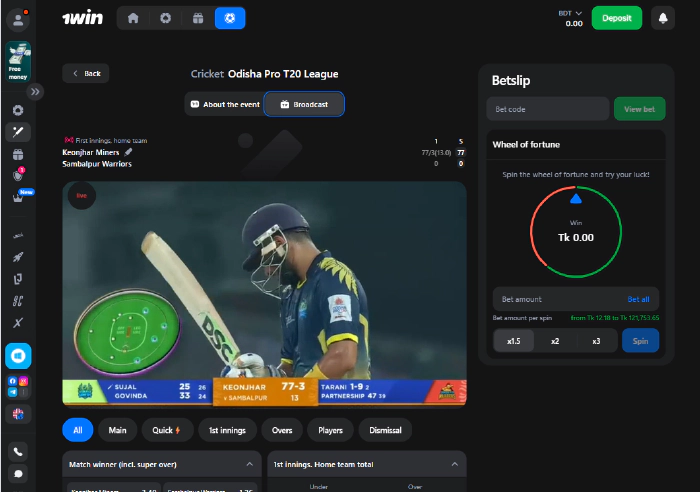The width and height of the screenshot is (700, 492).
Task: Download the Windows app via blue icon
Action: click(18, 356)
